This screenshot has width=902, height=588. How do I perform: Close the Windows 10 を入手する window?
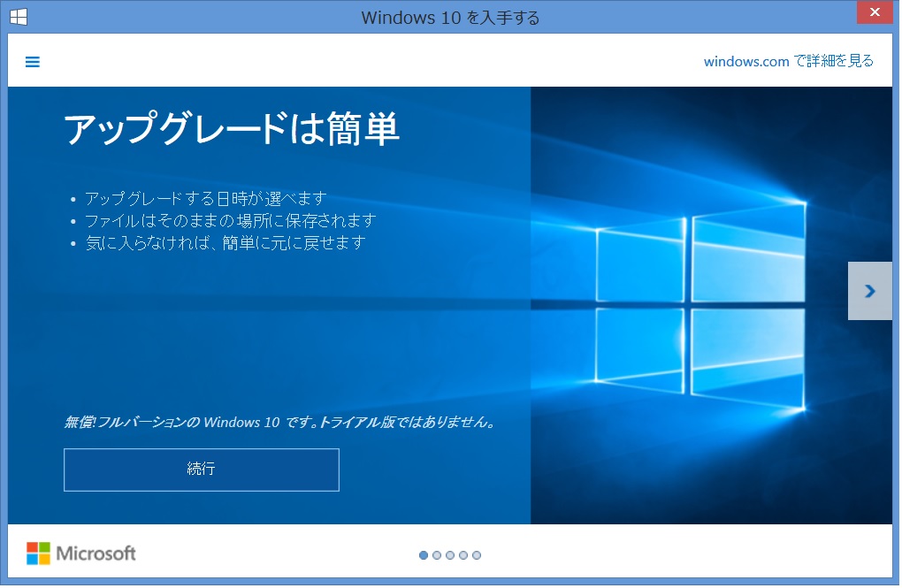click(x=875, y=12)
